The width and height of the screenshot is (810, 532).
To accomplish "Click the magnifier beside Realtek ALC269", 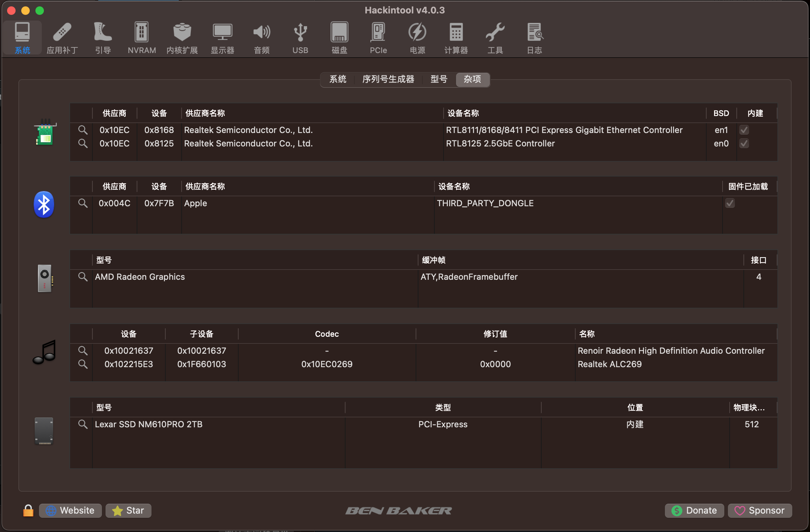I will tap(83, 364).
